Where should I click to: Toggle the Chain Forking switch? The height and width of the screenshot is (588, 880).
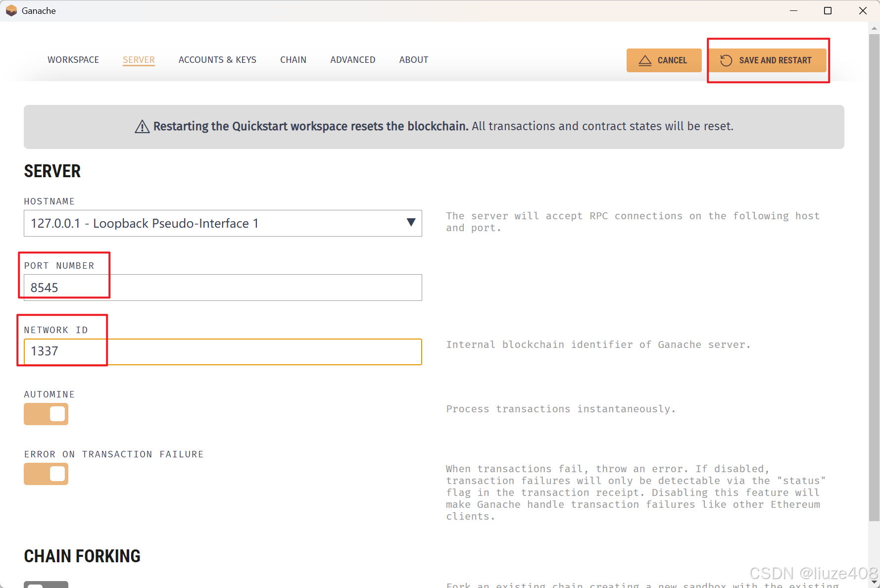46,585
